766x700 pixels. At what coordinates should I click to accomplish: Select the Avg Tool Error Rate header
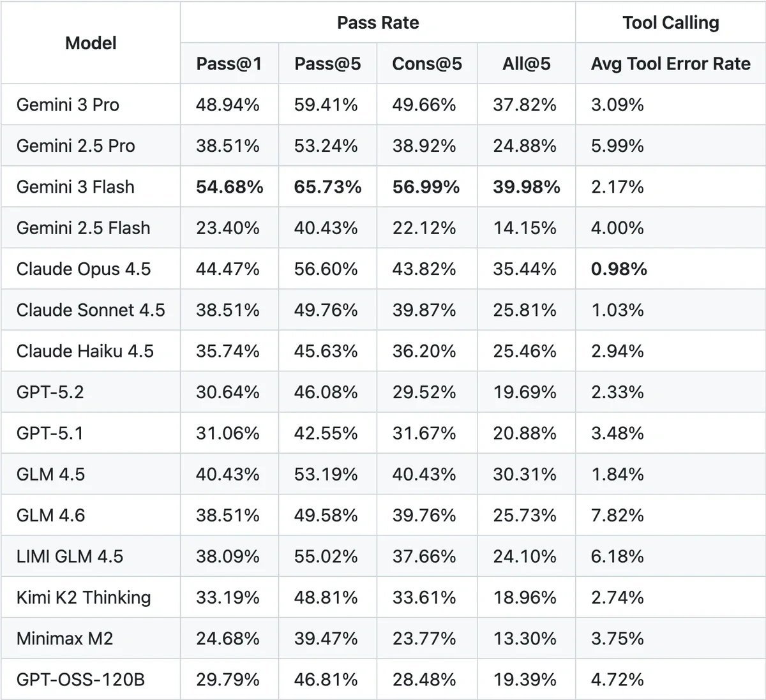(x=670, y=64)
